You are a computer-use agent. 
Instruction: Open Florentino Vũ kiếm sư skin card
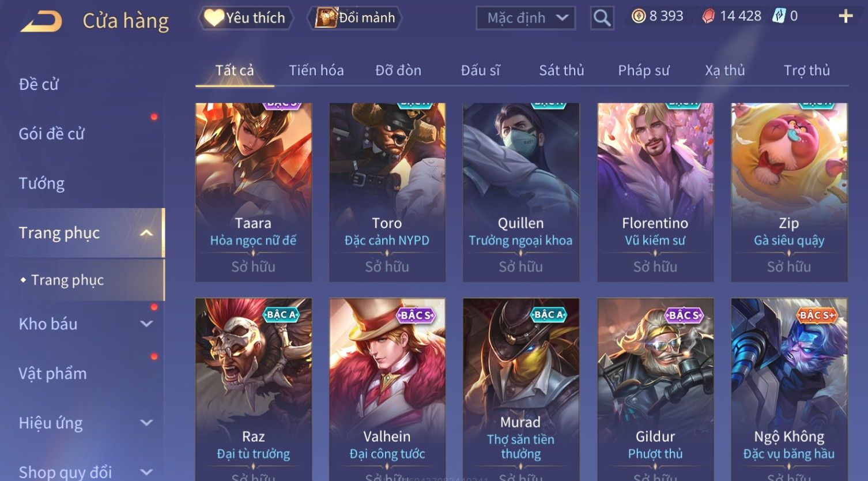coord(655,193)
